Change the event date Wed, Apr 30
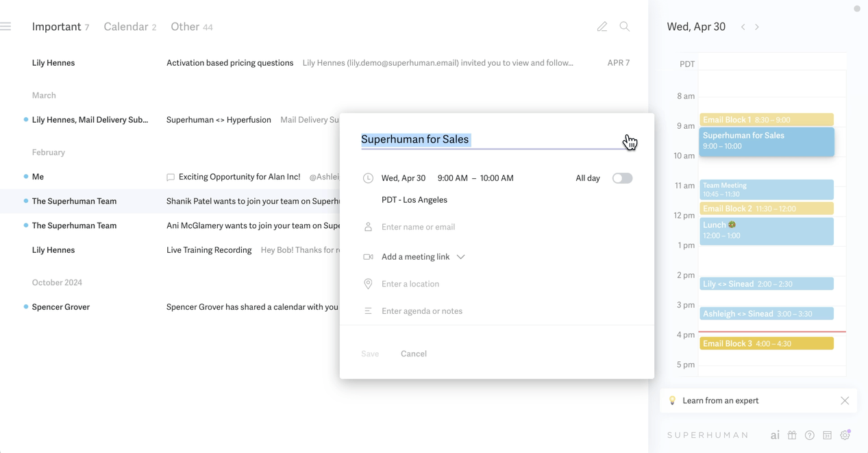This screenshot has height=453, width=868. coord(404,178)
